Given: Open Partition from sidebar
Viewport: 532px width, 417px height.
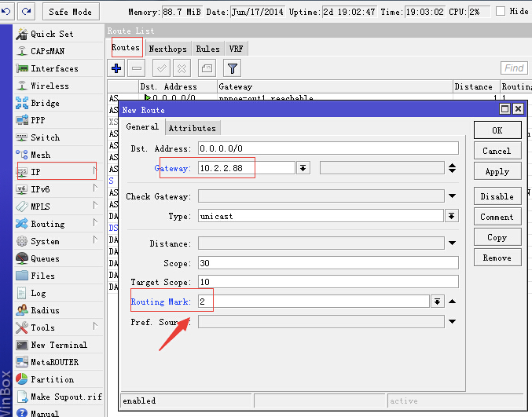Looking at the screenshot, I should point(58,379).
